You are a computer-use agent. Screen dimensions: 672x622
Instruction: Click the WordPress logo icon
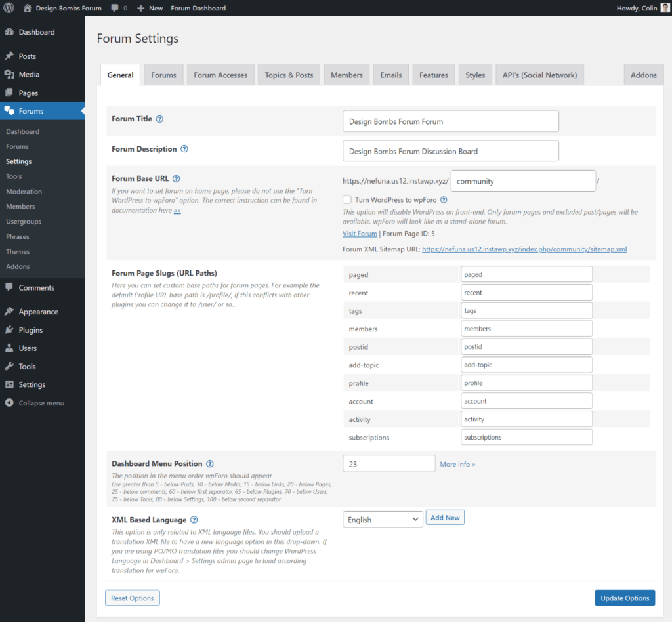(9, 8)
